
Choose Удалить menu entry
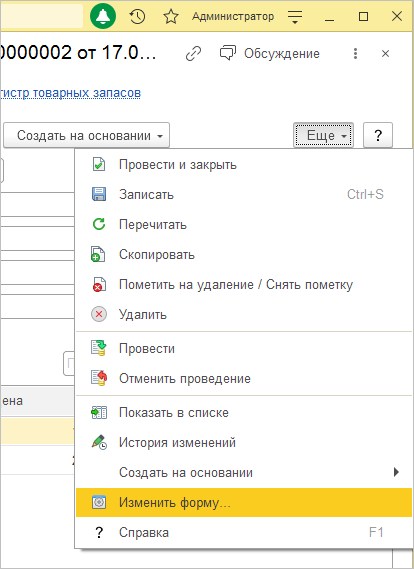click(x=244, y=315)
